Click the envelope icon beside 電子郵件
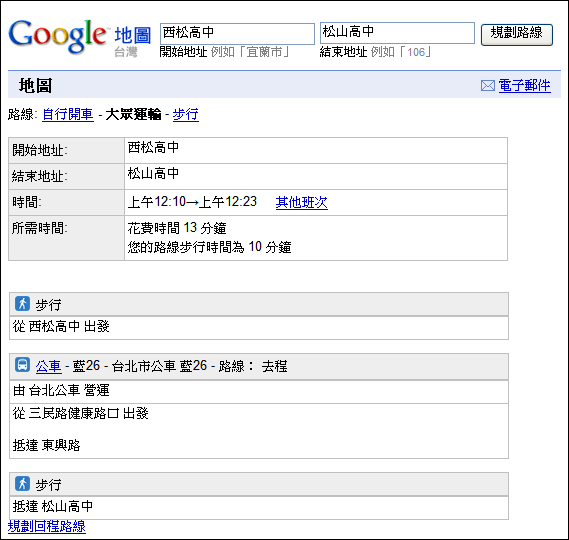The height and width of the screenshot is (540, 569). point(488,86)
